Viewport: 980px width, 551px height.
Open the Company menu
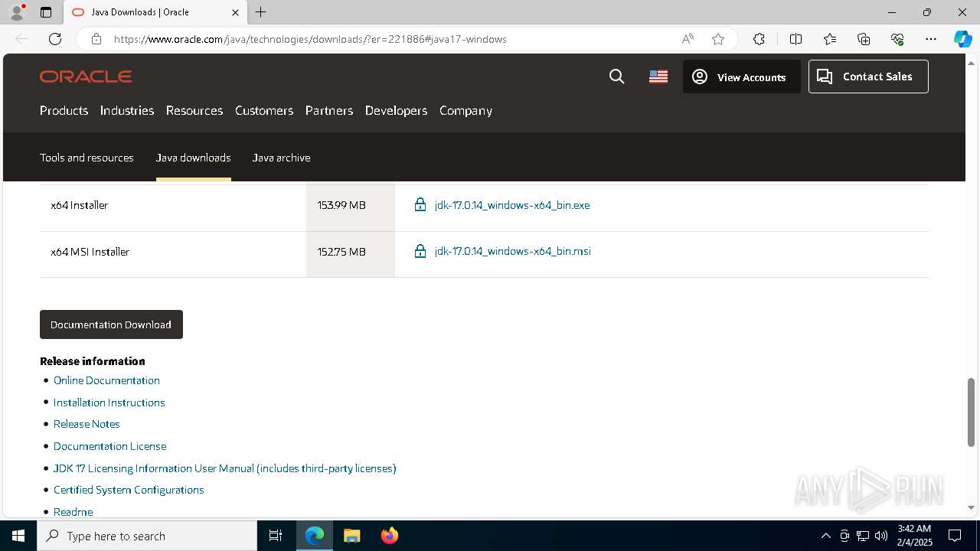(x=465, y=110)
